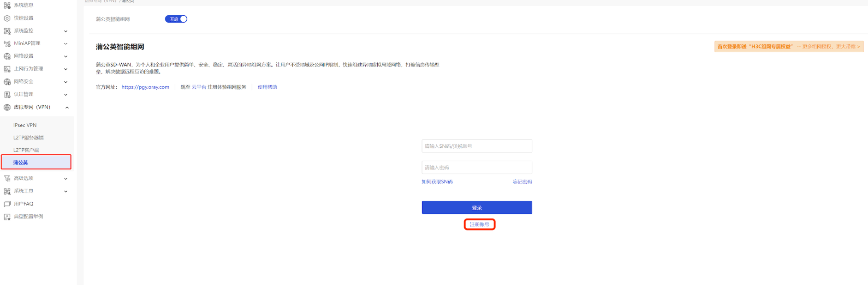Click the 快速设置 gear icon
The width and height of the screenshot is (868, 285).
click(7, 18)
